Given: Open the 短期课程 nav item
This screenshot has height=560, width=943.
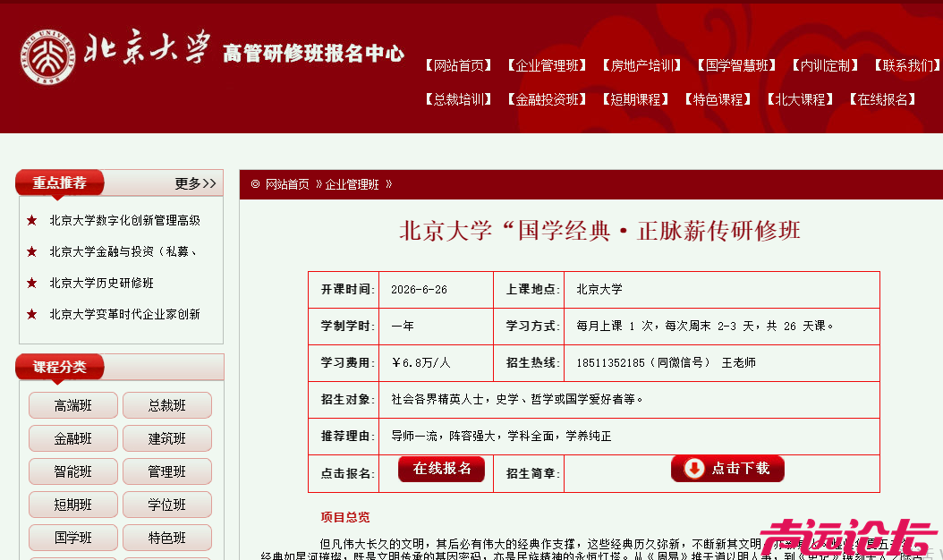Looking at the screenshot, I should 635,99.
